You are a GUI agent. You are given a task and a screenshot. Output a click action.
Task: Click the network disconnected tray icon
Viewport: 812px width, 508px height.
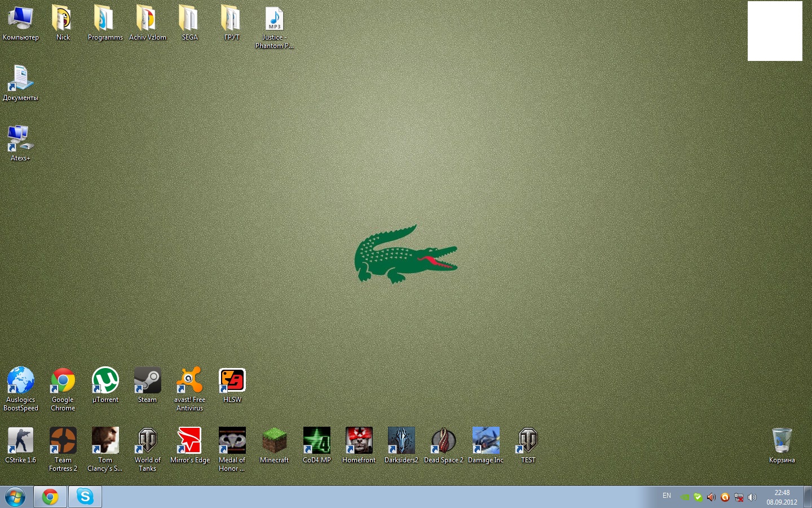click(739, 497)
